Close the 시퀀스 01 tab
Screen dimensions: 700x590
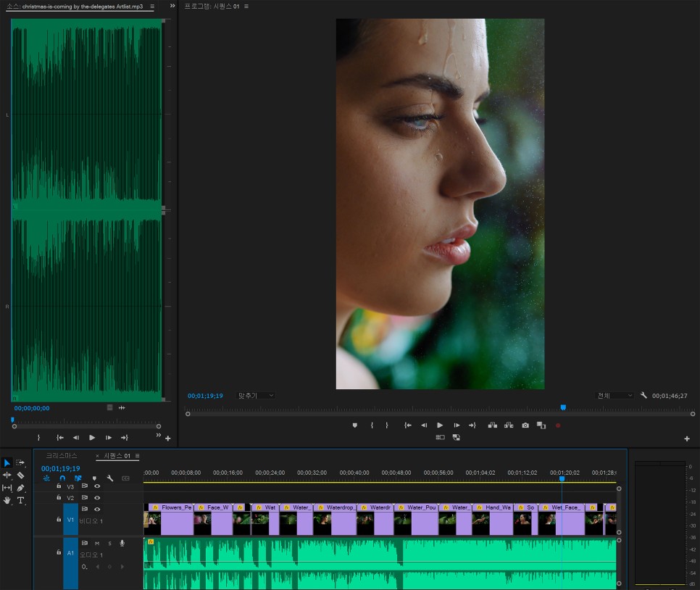click(x=97, y=456)
